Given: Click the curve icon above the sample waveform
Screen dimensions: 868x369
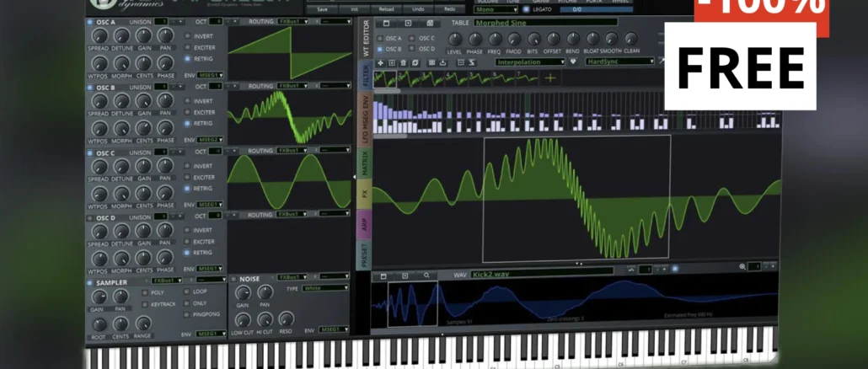Looking at the screenshot, I should tap(632, 270).
